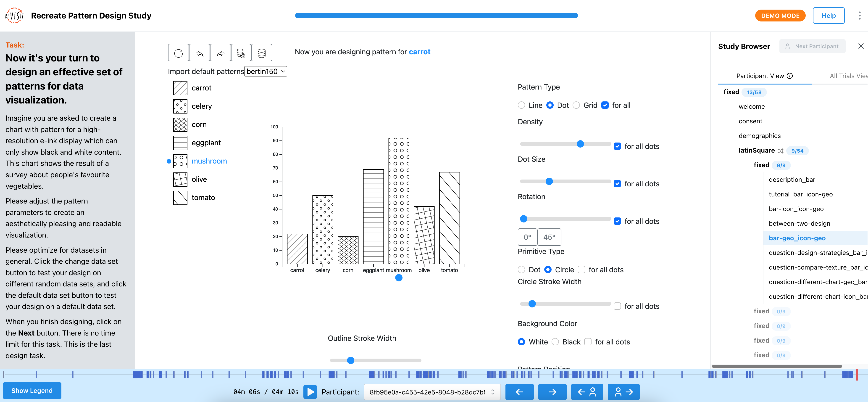
Task: Click the Show Legend button
Action: tap(32, 391)
